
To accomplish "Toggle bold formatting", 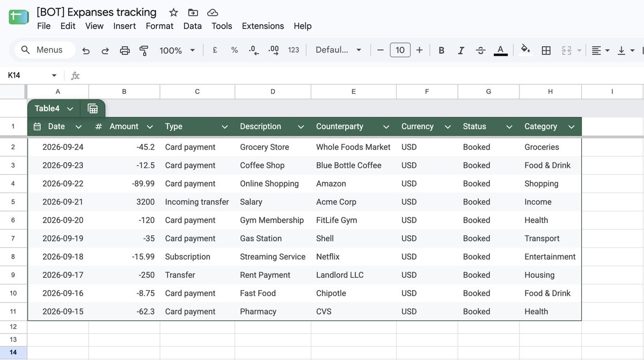I will click(x=442, y=50).
